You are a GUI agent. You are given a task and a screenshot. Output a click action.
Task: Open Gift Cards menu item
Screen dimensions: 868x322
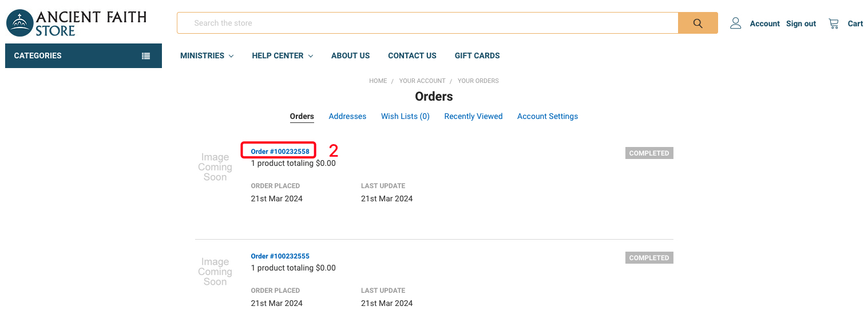pyautogui.click(x=477, y=55)
